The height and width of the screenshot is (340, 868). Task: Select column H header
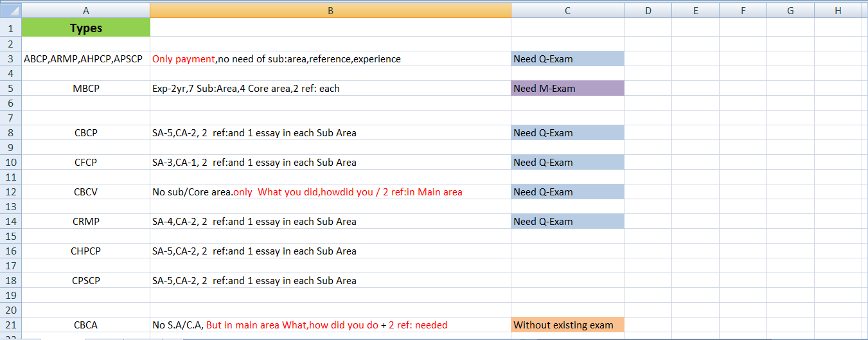[x=838, y=10]
